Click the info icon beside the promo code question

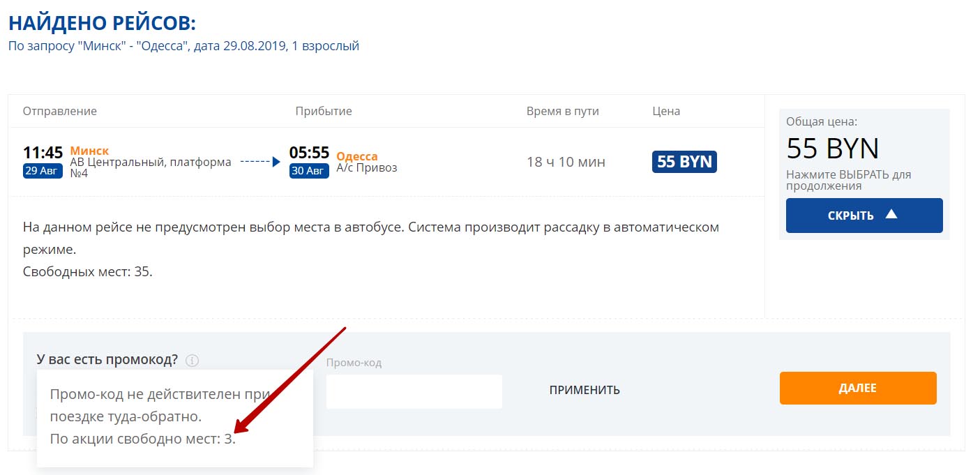[x=193, y=361]
